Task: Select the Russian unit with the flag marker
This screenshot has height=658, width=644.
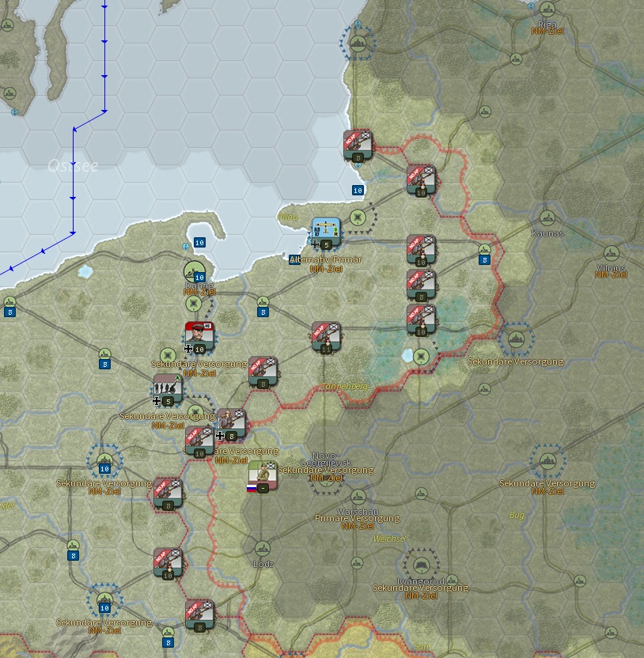Action: coord(263,477)
